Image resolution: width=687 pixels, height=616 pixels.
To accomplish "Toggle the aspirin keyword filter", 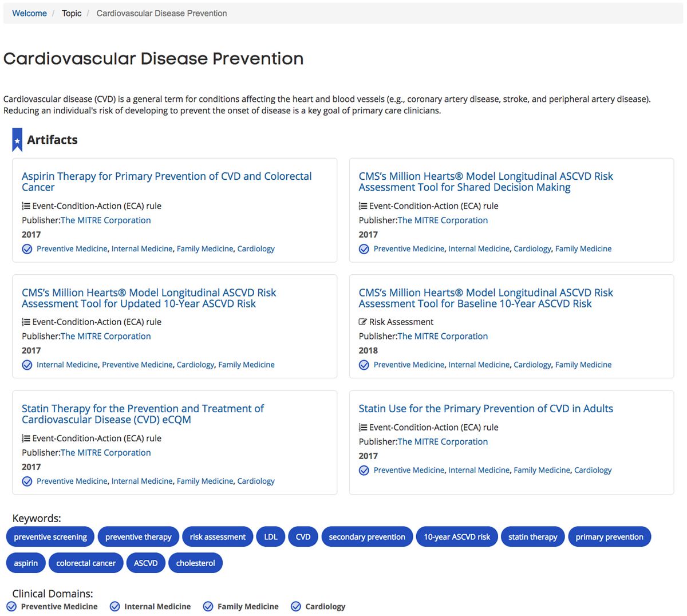I will [25, 563].
